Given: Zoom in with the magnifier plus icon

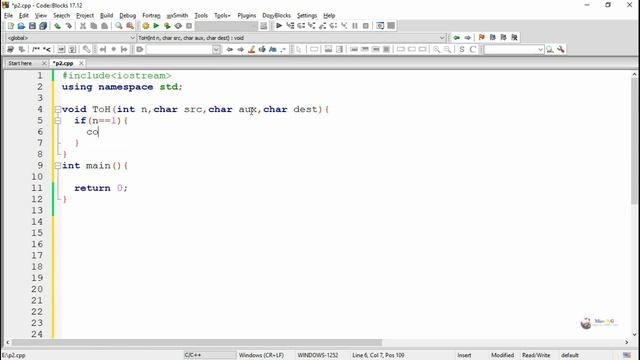Looking at the screenshot, I should 437,49.
